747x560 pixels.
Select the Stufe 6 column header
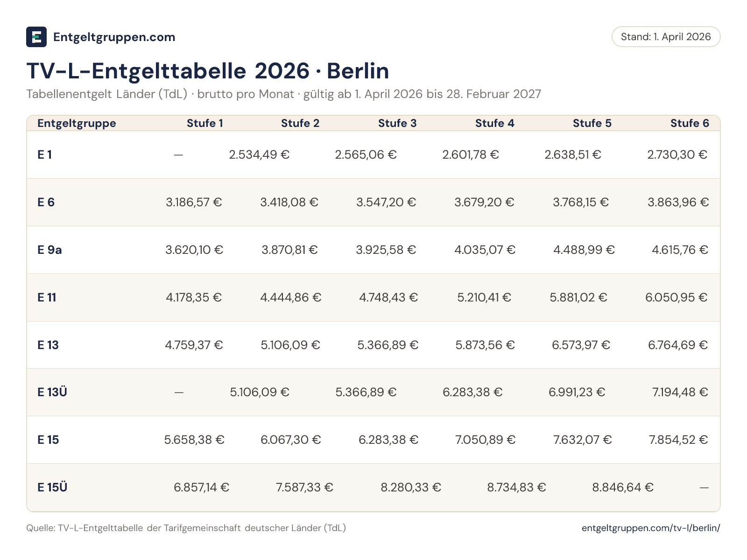[690, 123]
